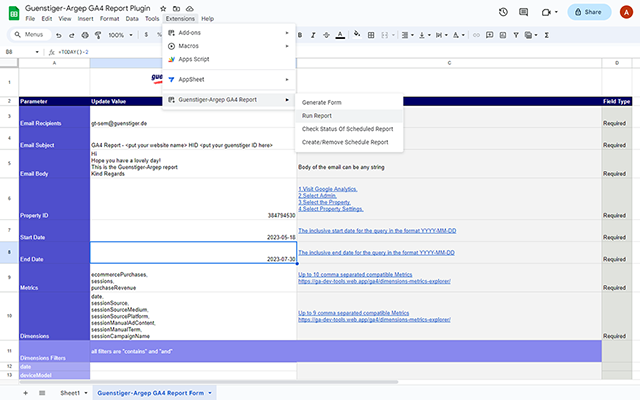Screen dimensions: 640x400
Task: Create a filter funnel icon
Action: coord(516,35)
